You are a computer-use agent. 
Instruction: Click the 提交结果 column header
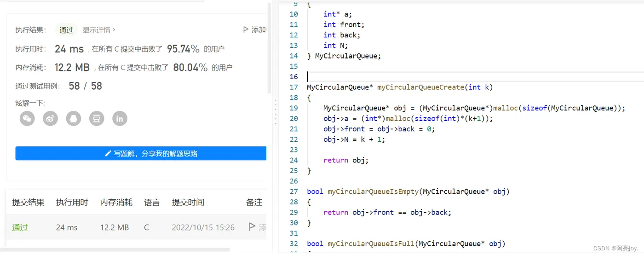click(x=28, y=203)
